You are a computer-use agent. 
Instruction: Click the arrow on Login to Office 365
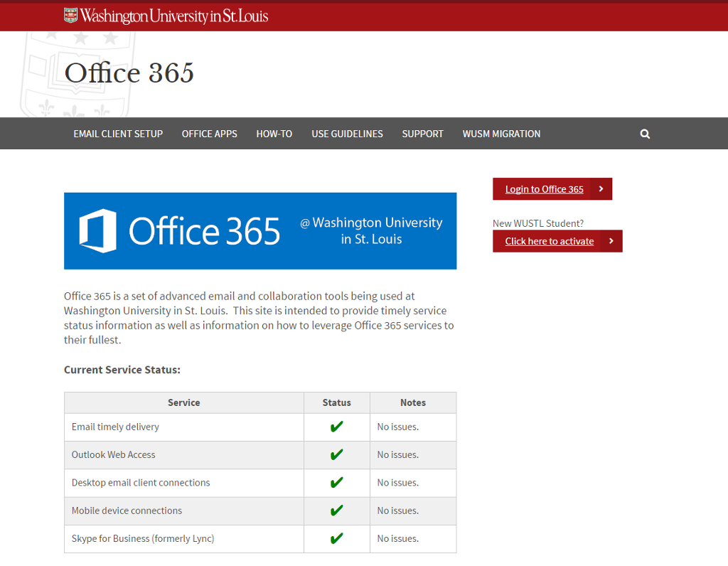pyautogui.click(x=601, y=189)
